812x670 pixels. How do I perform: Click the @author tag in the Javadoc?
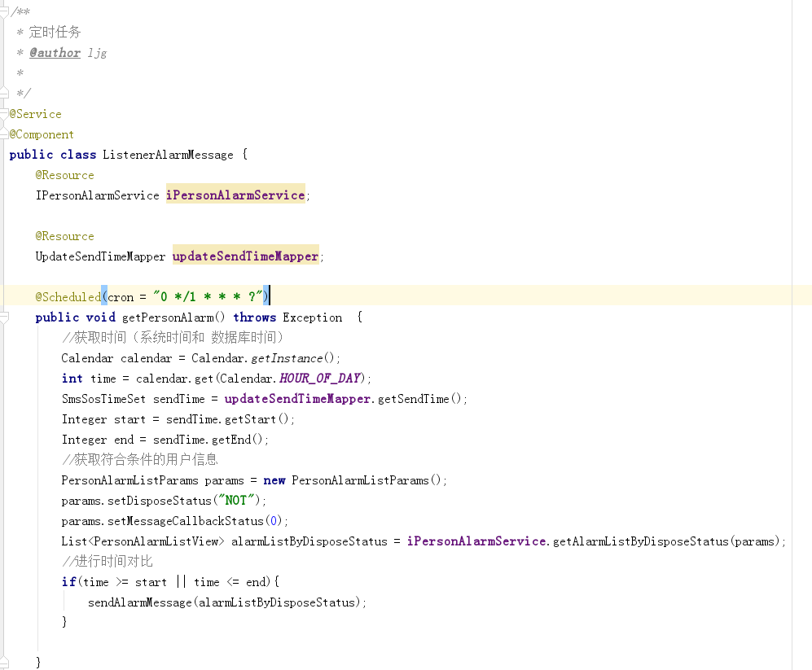(x=55, y=53)
